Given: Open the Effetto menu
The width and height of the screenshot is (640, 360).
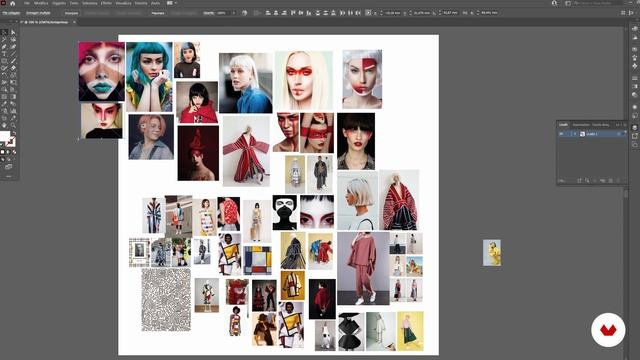Looking at the screenshot, I should point(106,3).
